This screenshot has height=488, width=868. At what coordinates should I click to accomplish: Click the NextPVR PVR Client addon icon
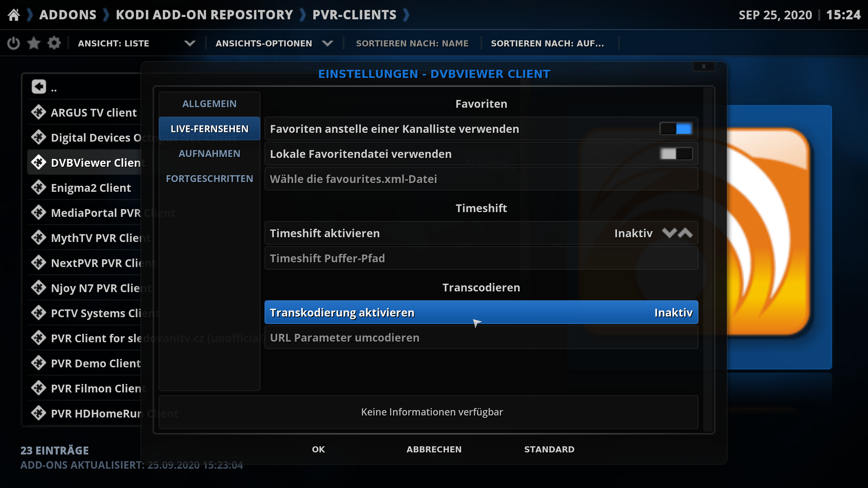pyautogui.click(x=39, y=263)
